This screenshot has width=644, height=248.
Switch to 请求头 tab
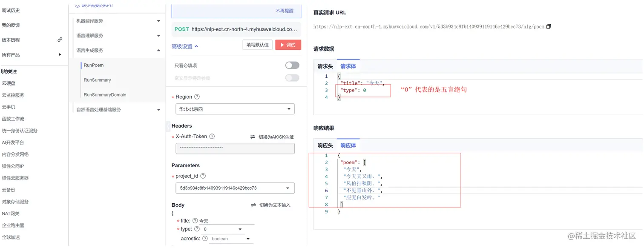325,66
